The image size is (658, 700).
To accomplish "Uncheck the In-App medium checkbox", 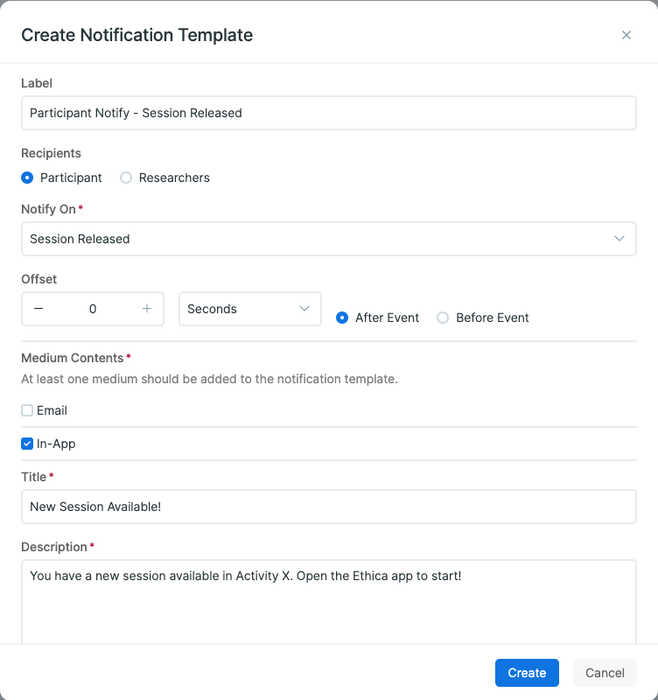I will (27, 443).
